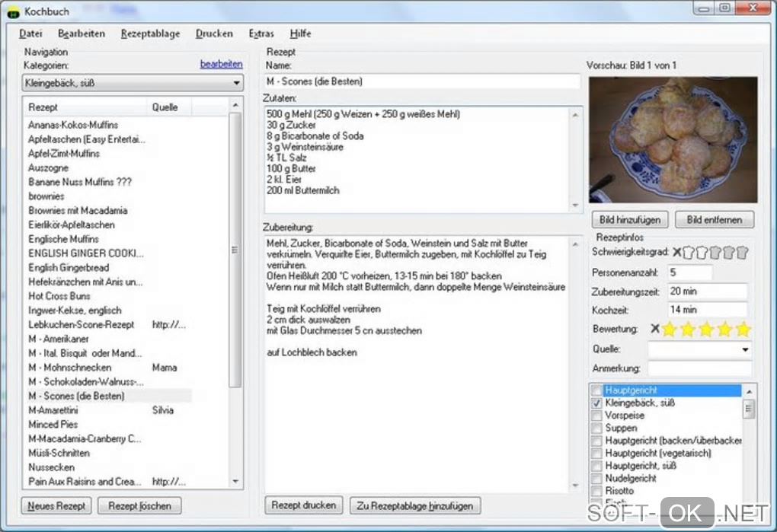The image size is (777, 532).
Task: Set difficulty to first chef hat
Action: [689, 252]
